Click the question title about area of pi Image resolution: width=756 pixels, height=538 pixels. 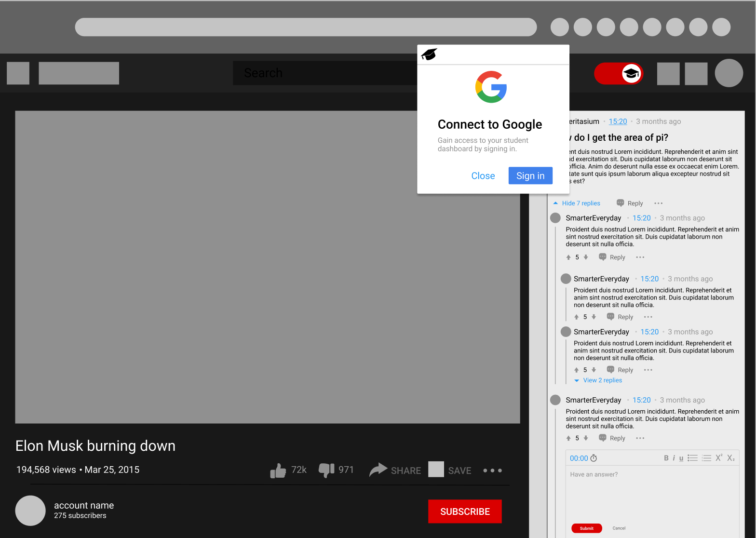619,137
